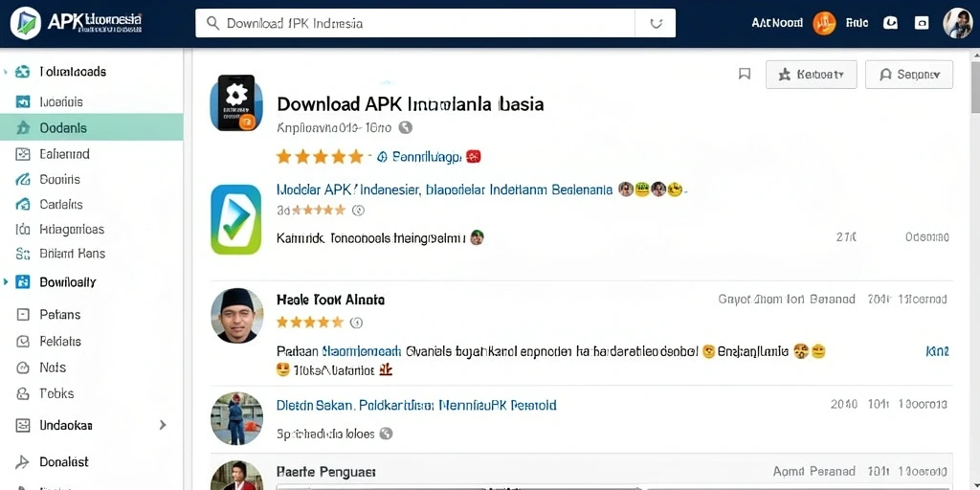Click the 'Undaokaa' sidebar icon
Screen dimensions: 980x490
[23, 426]
